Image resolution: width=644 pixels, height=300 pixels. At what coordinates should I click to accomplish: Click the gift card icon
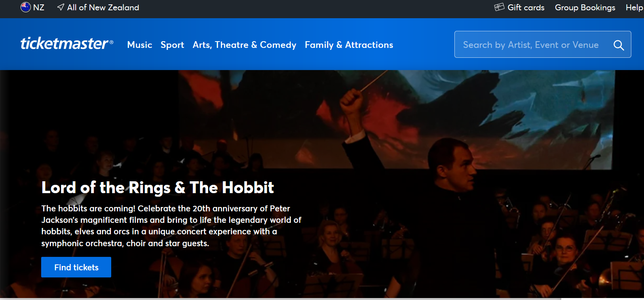click(499, 7)
